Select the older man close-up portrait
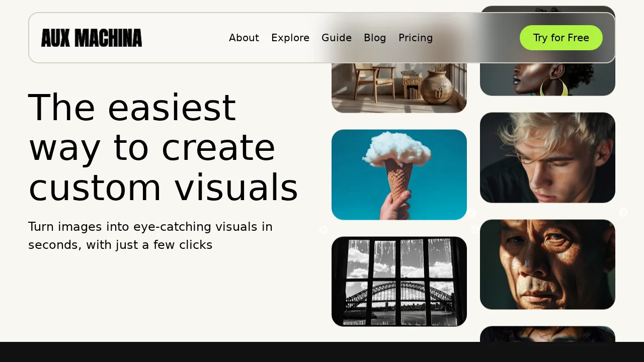This screenshot has width=644, height=362. (x=547, y=264)
